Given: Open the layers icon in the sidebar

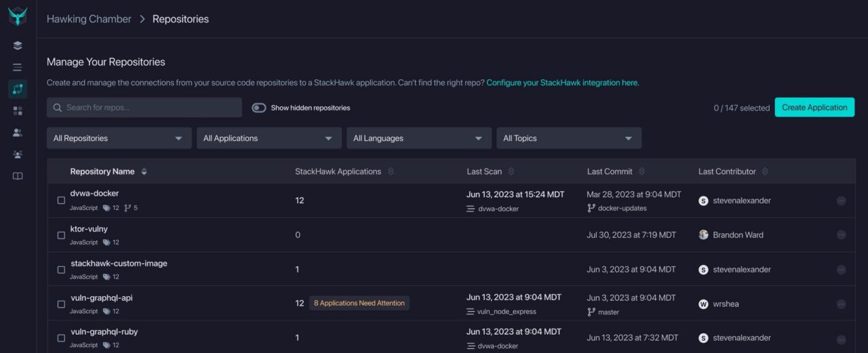Looking at the screenshot, I should tap(18, 45).
